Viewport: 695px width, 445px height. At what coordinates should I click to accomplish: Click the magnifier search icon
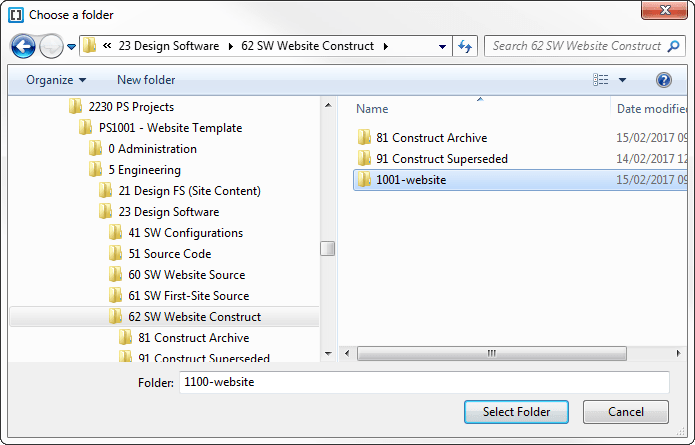673,46
